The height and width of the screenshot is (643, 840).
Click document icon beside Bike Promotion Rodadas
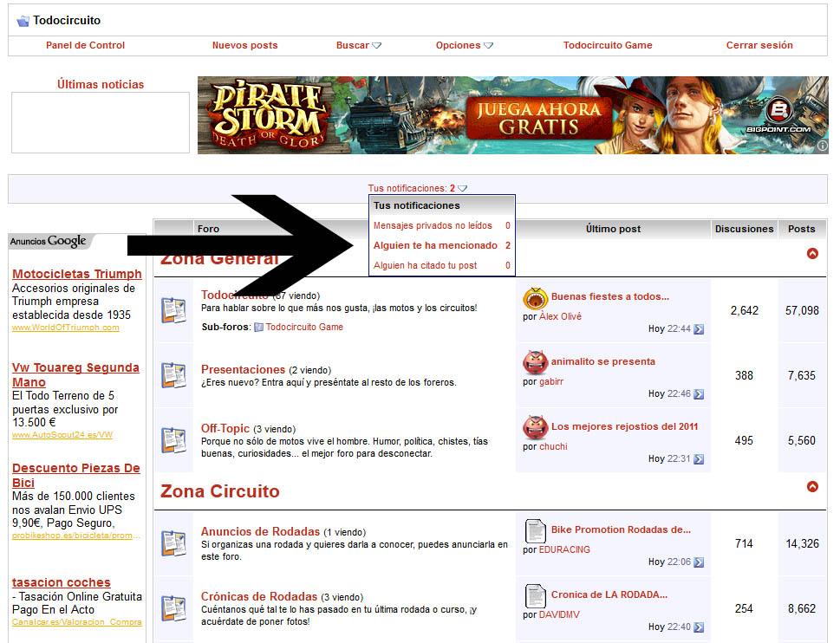point(535,530)
